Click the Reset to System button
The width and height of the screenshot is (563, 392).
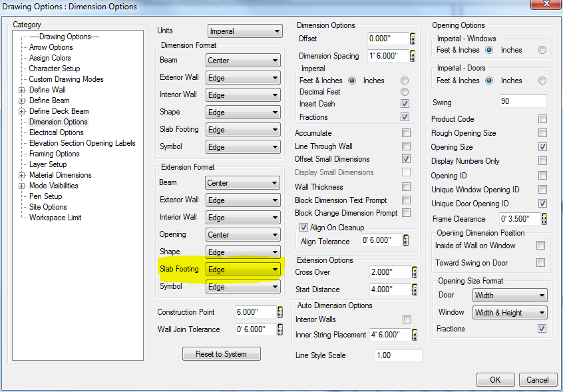pos(222,354)
